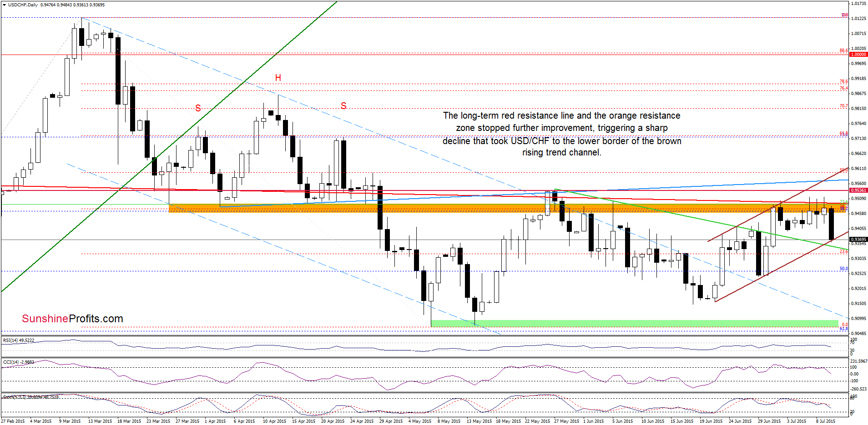Click the 76.4 Fibonacci level label
This screenshot has width=868, height=425.
(843, 89)
